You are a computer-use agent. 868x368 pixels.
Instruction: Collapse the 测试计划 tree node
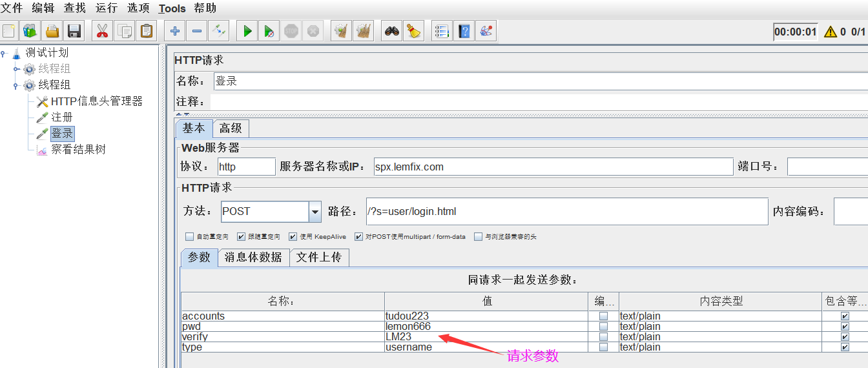(x=4, y=53)
